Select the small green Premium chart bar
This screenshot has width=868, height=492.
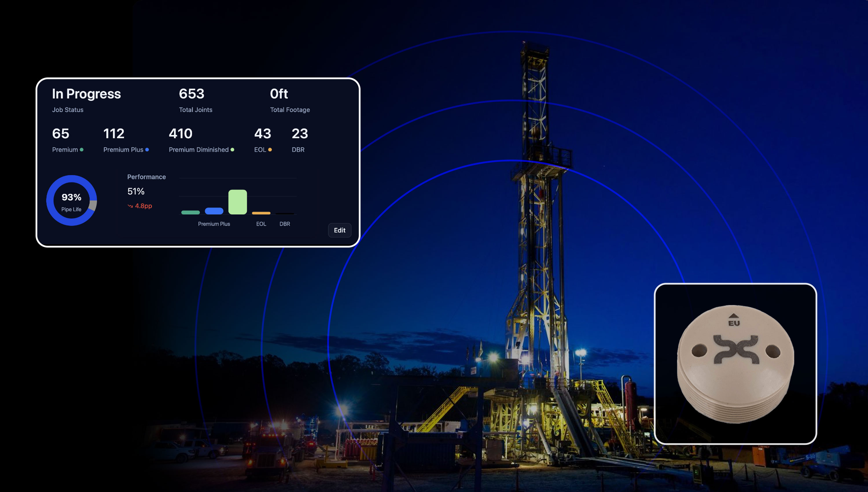tap(190, 212)
